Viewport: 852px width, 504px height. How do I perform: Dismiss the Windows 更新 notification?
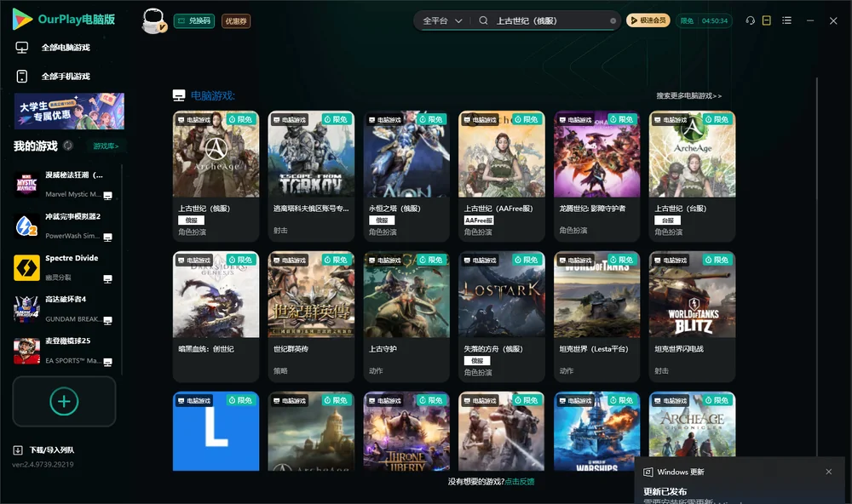[829, 472]
